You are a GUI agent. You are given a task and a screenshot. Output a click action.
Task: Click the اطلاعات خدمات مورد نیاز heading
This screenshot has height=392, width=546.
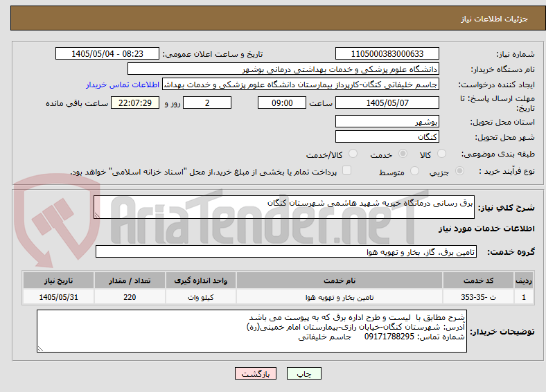pyautogui.click(x=486, y=229)
